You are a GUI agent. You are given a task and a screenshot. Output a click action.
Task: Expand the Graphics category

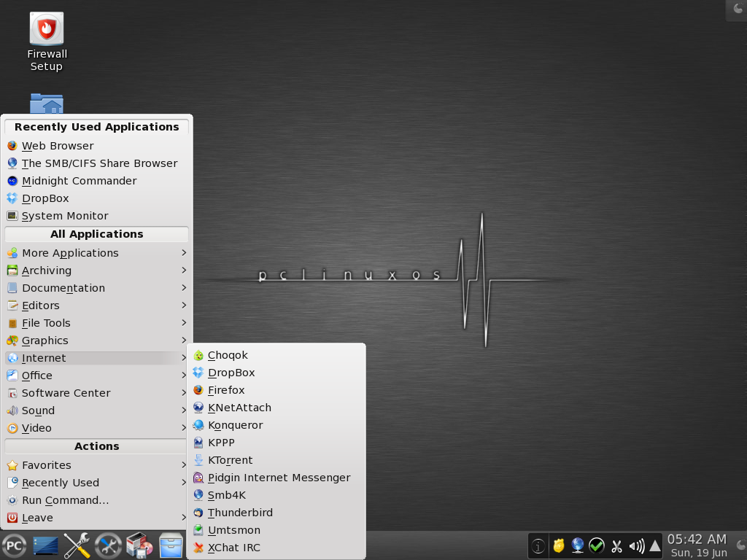pos(97,341)
